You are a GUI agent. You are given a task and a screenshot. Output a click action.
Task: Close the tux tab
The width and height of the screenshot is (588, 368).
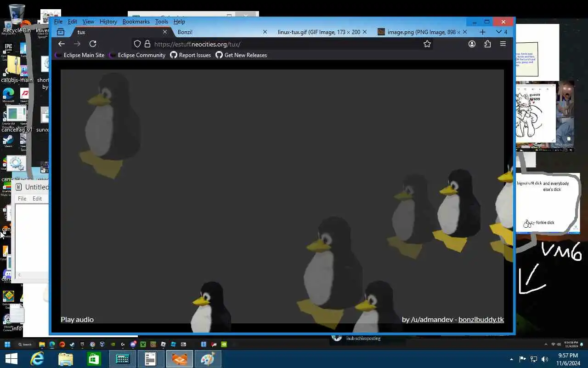165,32
